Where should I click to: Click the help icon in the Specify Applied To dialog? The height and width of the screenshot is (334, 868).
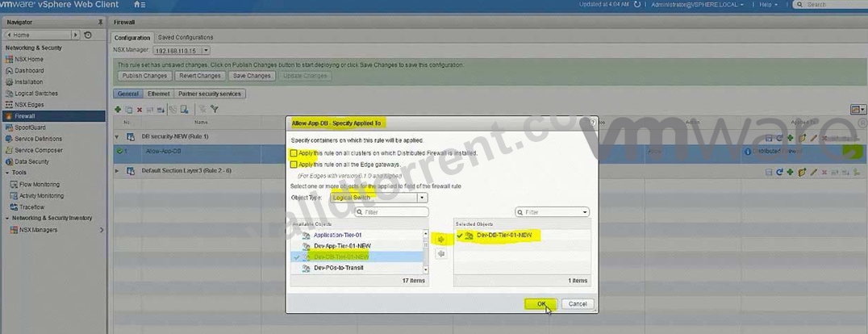594,123
